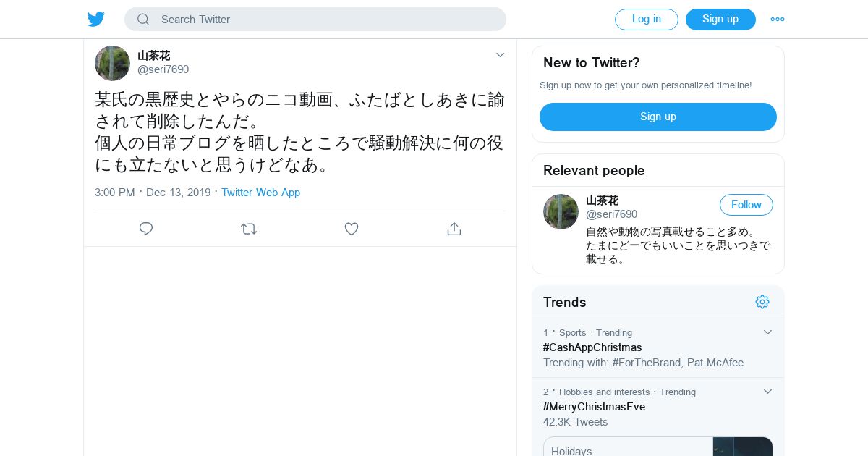
Task: Click the Twitter bird logo
Action: tap(96, 20)
